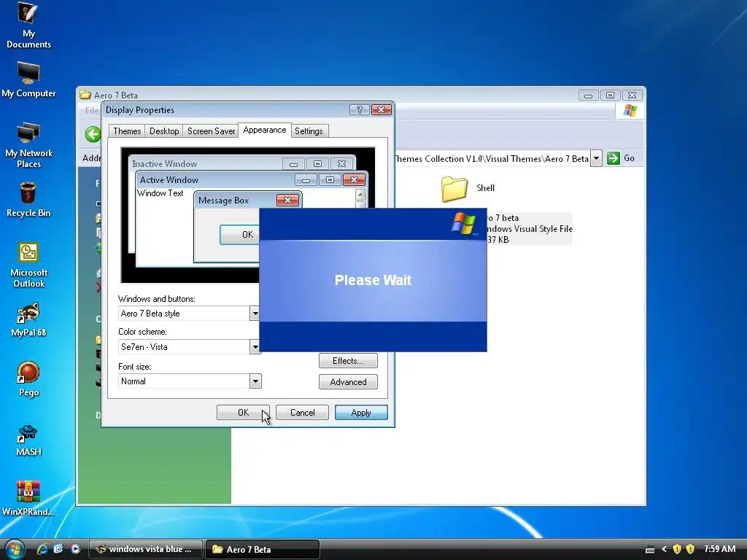Viewport: 747px width, 560px height.
Task: Click the Explorer address bar path
Action: tap(492, 158)
